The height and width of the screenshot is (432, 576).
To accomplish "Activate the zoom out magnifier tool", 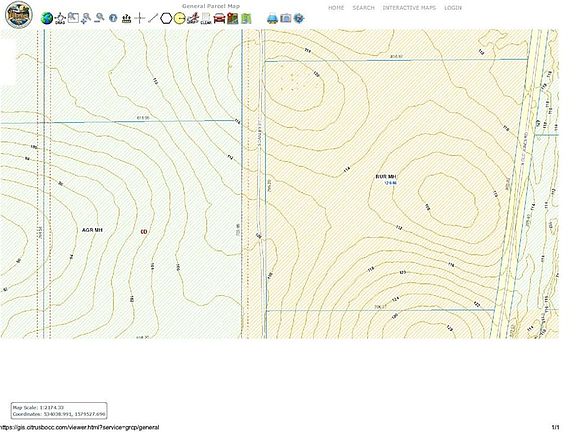I will click(x=99, y=18).
